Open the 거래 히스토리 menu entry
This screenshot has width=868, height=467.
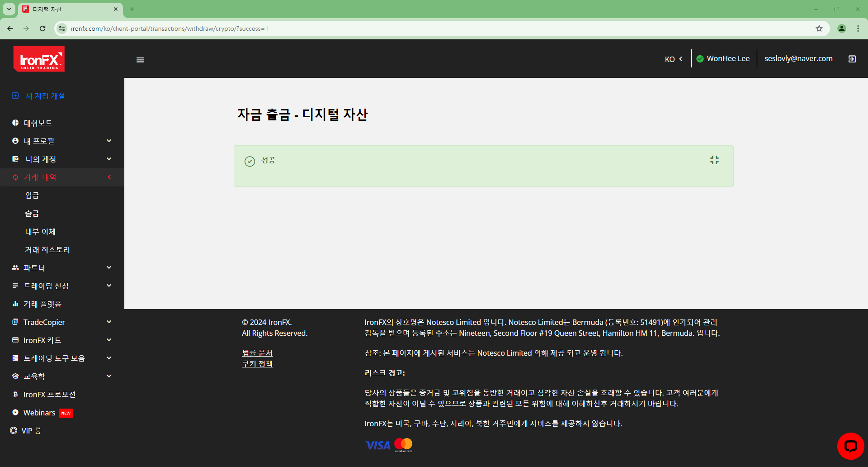(47, 249)
